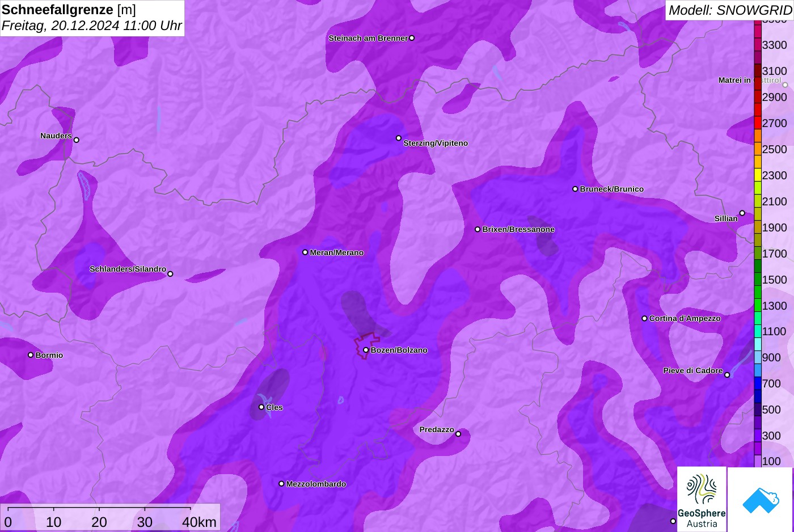Select the Bozen/Bolzano city marker
Image resolution: width=794 pixels, height=532 pixels.
coord(366,350)
